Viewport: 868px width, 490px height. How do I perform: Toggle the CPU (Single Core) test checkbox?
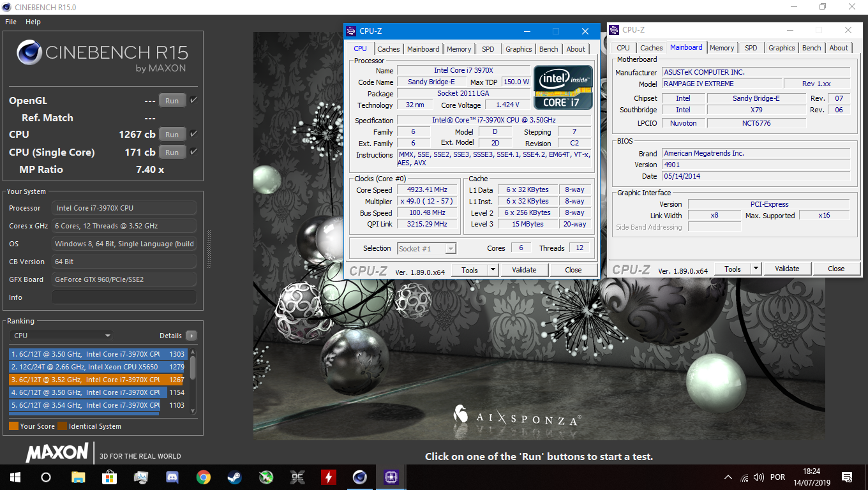pos(193,151)
